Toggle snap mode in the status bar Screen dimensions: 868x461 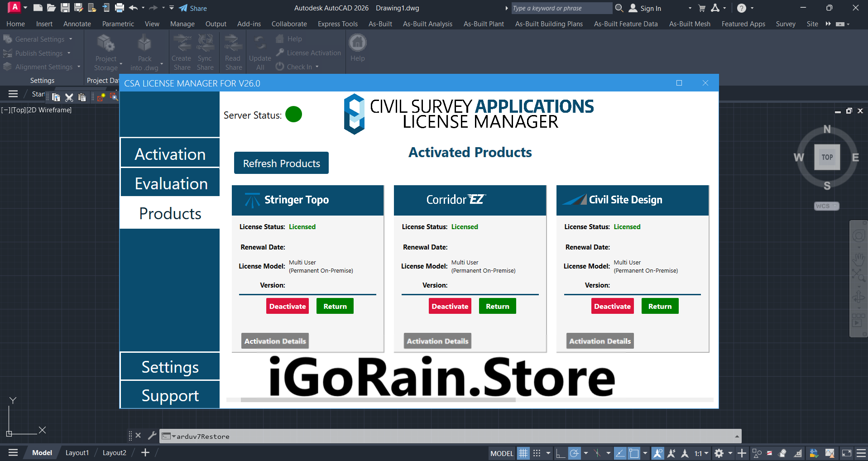pos(537,453)
